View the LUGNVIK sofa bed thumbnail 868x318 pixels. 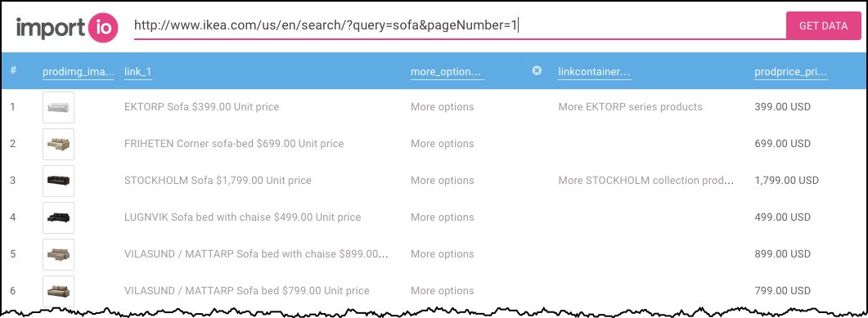(58, 217)
